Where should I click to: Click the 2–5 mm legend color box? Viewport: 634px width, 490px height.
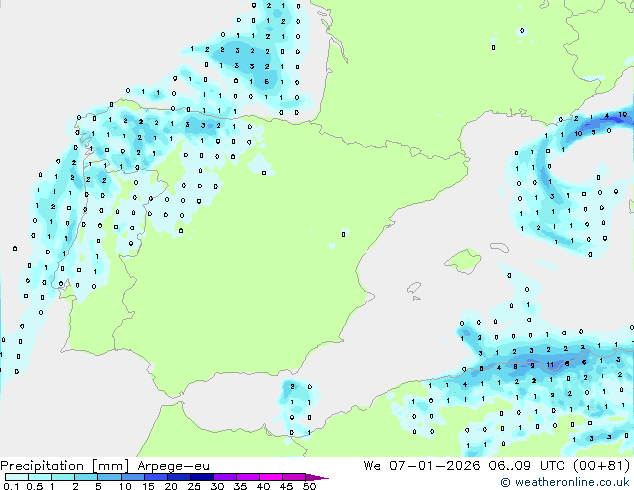[x=86, y=477]
